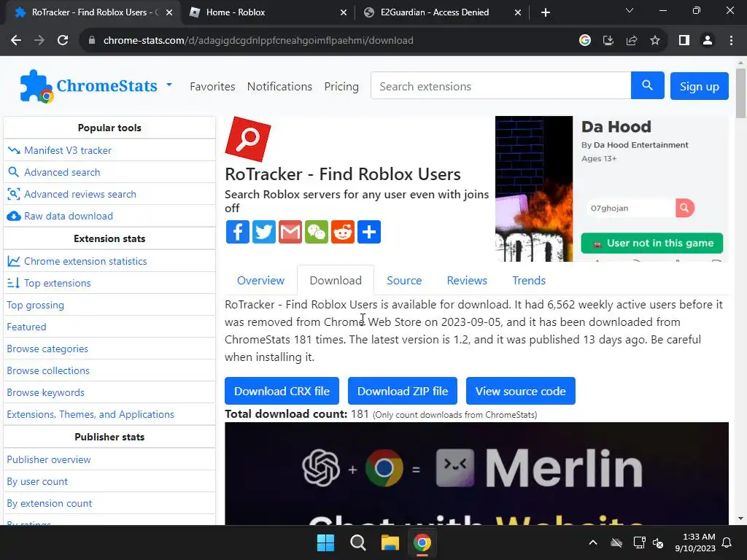Viewport: 747px width, 560px height.
Task: Click the Sign up button
Action: 700,86
